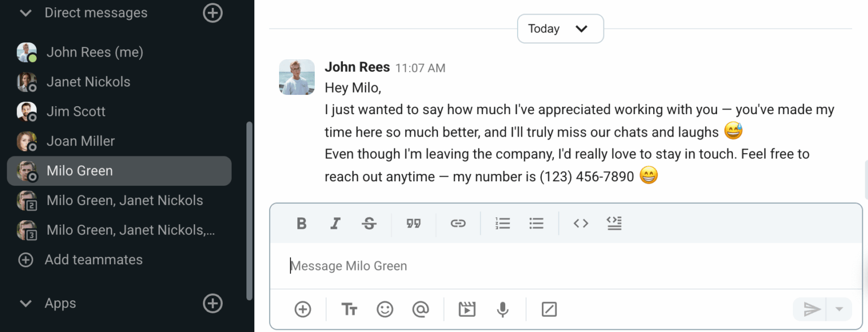Start recording a voice message

tap(502, 309)
